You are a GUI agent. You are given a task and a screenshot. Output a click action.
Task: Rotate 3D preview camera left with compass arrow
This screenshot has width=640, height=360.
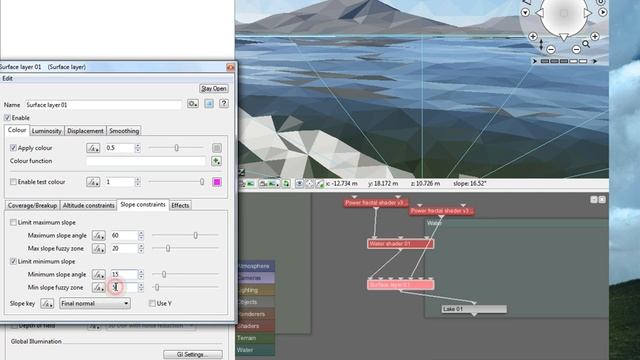pos(540,13)
